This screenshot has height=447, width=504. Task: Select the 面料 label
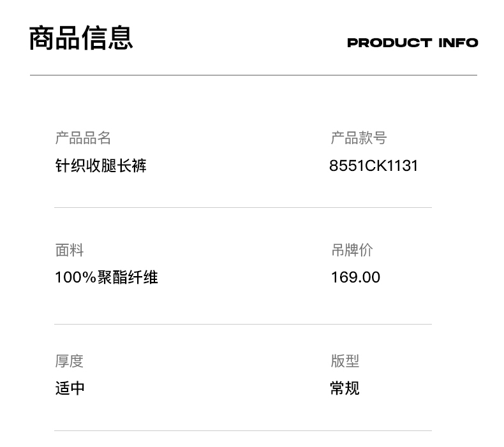pos(69,250)
